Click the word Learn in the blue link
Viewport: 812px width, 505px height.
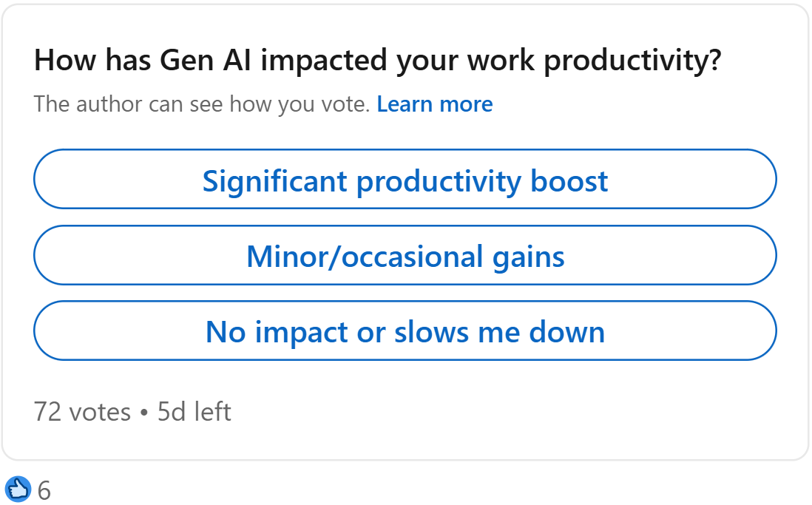click(404, 104)
